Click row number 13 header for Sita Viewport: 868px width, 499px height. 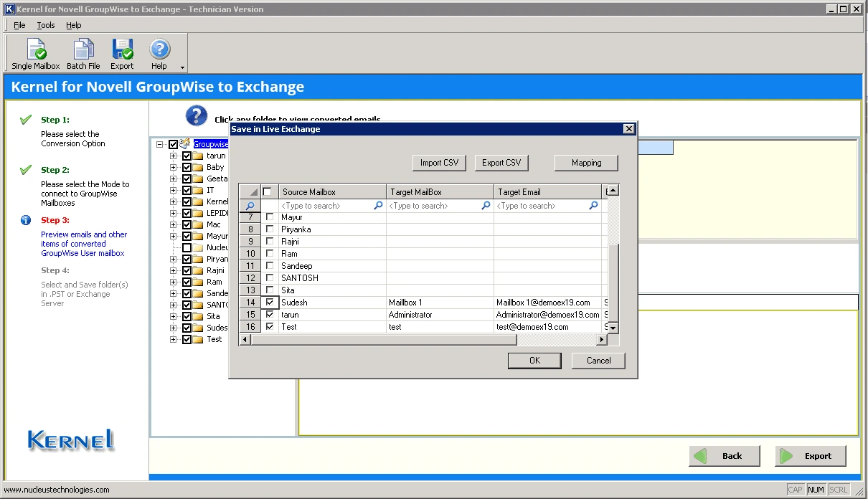250,290
